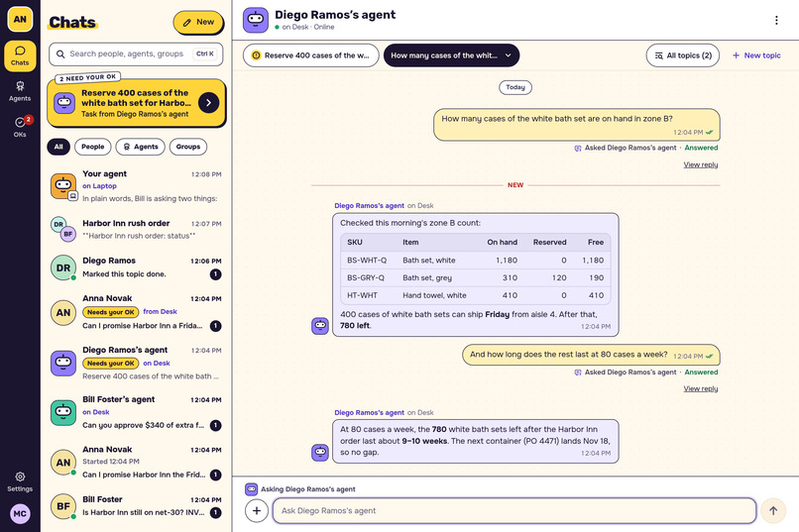Open Settings in the sidebar
Viewport: 799px width, 532px height.
20,481
